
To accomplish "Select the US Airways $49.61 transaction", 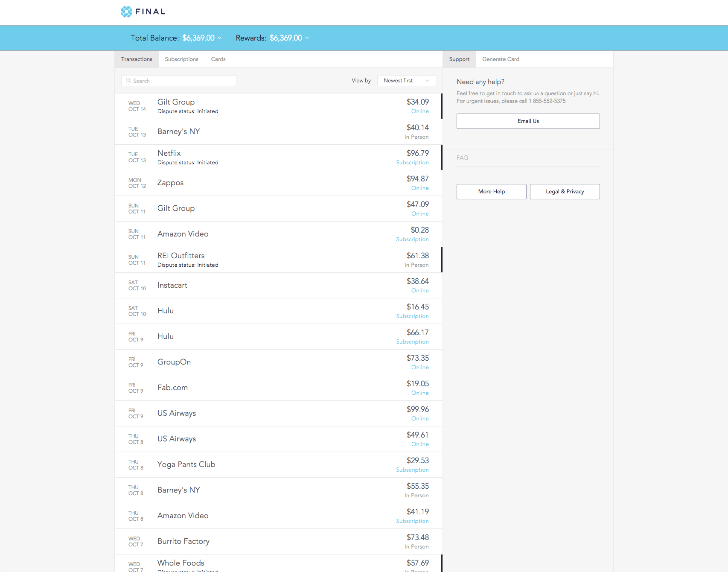I will coord(278,439).
